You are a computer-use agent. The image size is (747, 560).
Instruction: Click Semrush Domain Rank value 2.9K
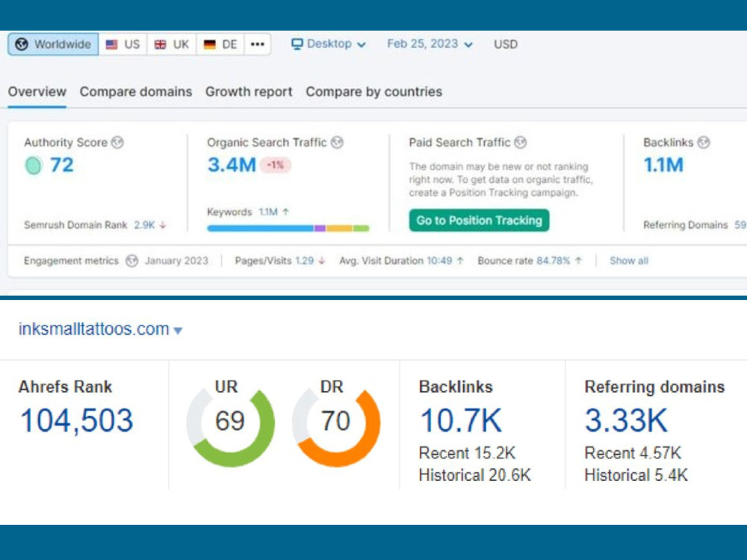[144, 225]
